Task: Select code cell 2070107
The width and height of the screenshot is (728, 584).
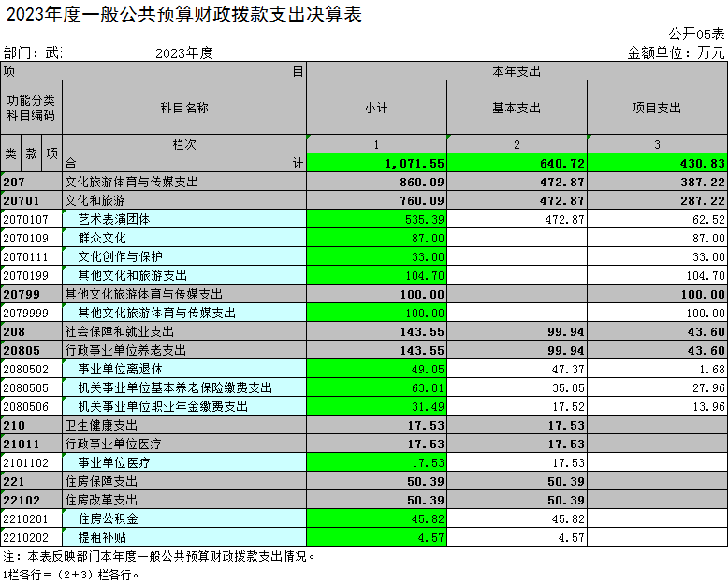Action: point(31,219)
